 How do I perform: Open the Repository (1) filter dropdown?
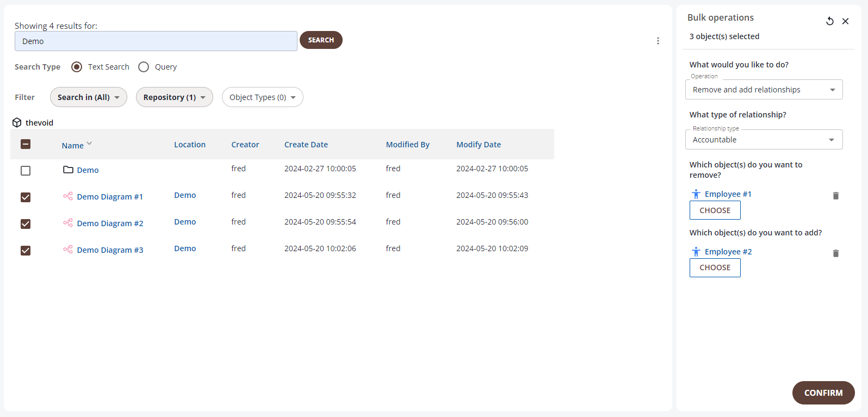click(174, 97)
